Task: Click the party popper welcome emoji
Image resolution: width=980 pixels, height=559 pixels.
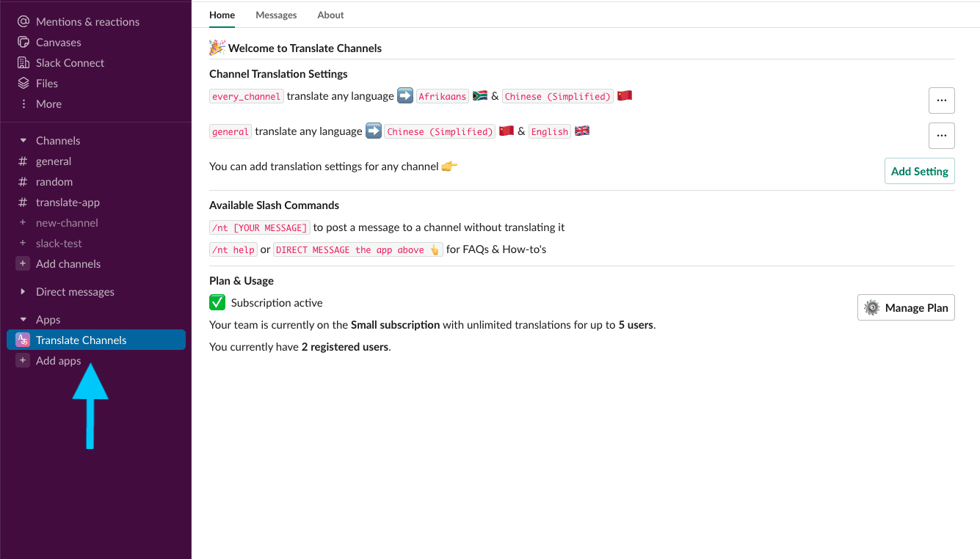Action: [217, 48]
